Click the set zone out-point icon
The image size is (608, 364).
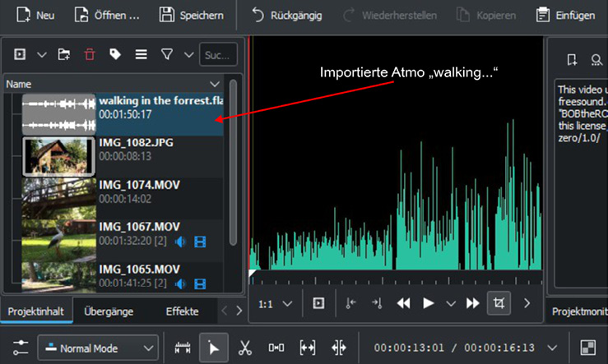point(378,303)
